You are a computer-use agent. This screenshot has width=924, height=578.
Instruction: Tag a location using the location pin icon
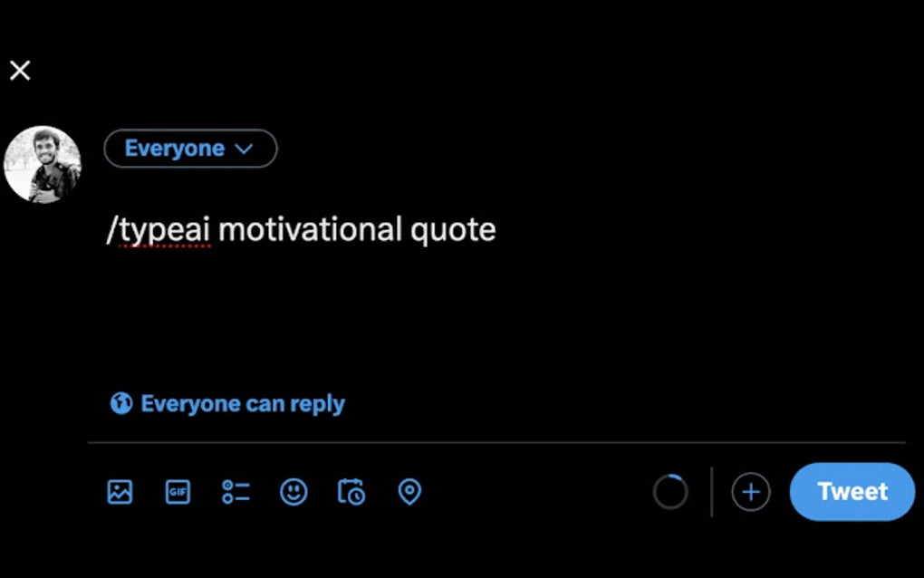click(409, 492)
